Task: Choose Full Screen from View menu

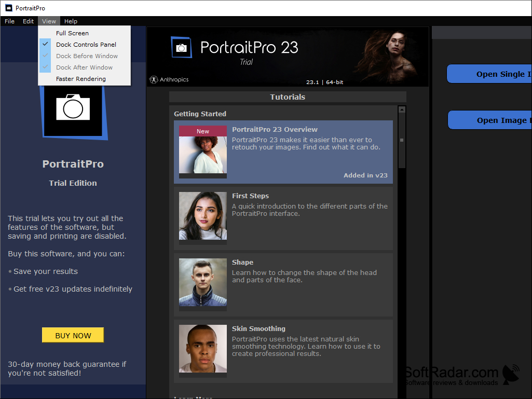Action: click(85, 33)
